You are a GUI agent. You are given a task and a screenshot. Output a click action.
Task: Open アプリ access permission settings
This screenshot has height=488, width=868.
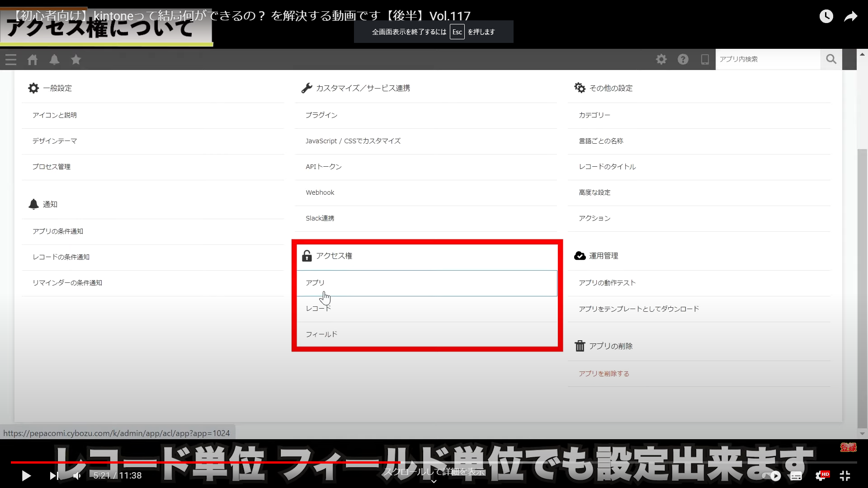pos(315,283)
